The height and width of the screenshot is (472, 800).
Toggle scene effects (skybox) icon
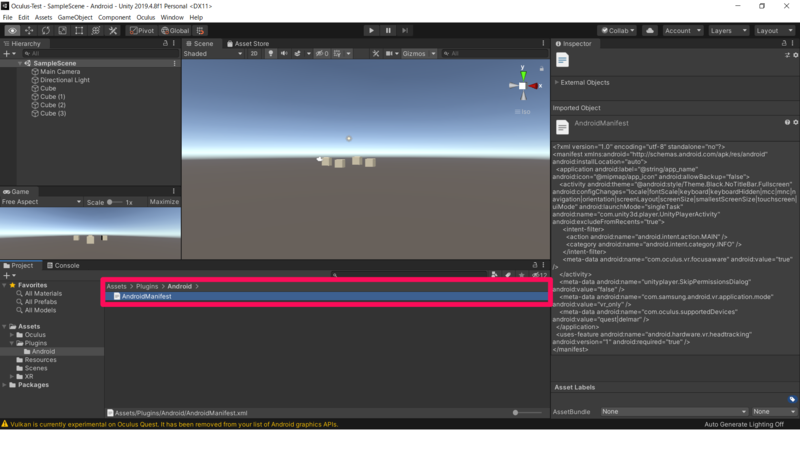pyautogui.click(x=297, y=54)
